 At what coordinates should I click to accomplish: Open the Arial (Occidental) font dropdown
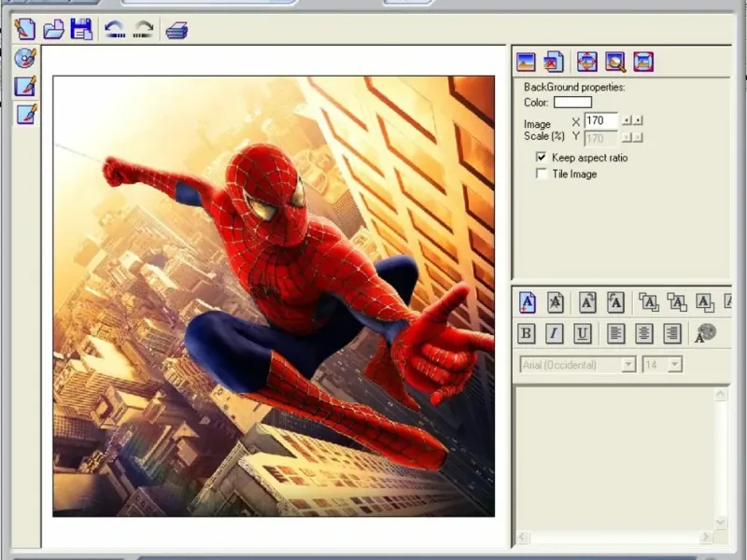coord(628,365)
